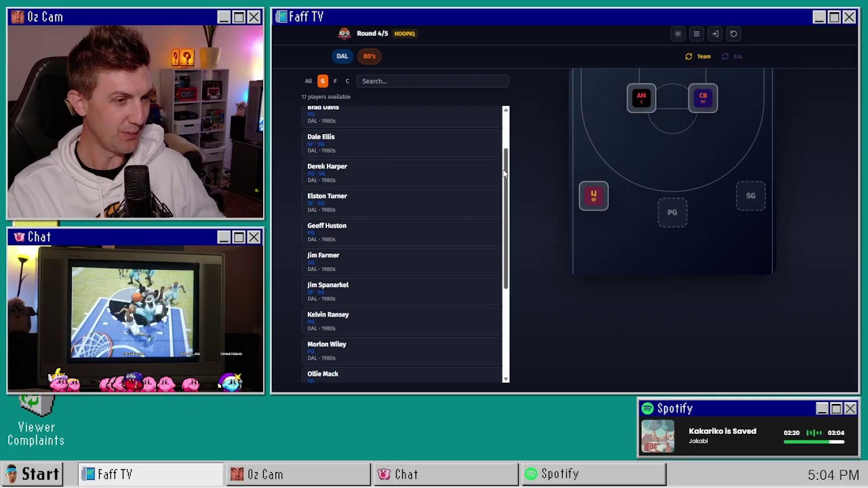
Task: Click the Spotify logo in widget
Action: [648, 408]
